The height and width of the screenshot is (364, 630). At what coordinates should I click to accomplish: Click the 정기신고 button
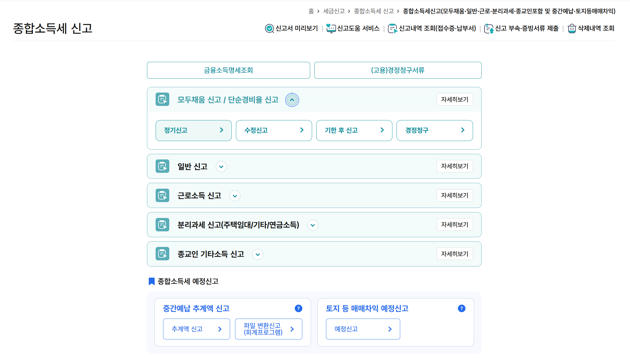[x=194, y=130]
